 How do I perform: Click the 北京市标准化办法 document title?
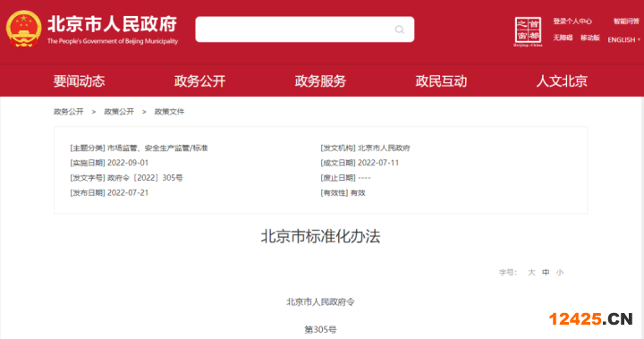point(321,237)
